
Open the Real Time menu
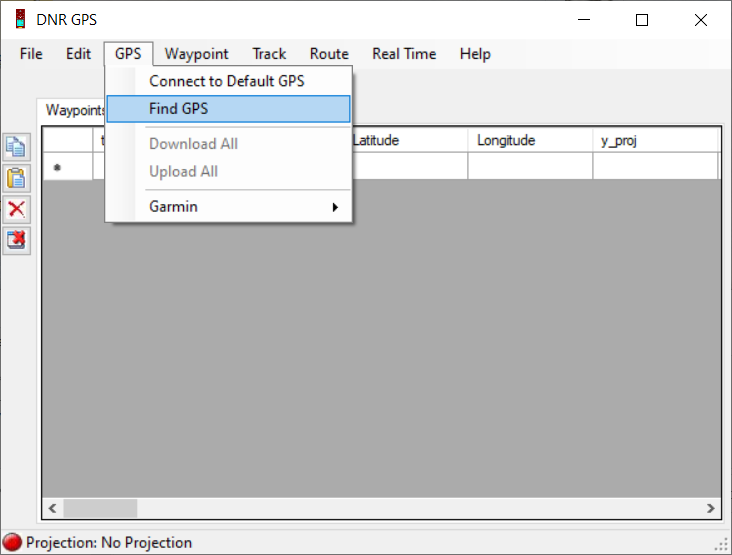click(404, 54)
